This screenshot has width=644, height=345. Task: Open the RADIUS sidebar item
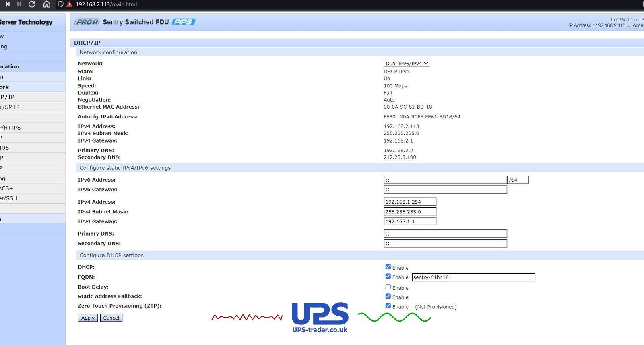tap(33, 148)
